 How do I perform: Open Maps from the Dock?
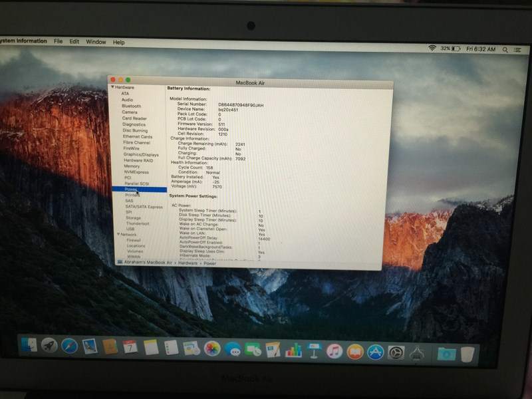click(192, 348)
